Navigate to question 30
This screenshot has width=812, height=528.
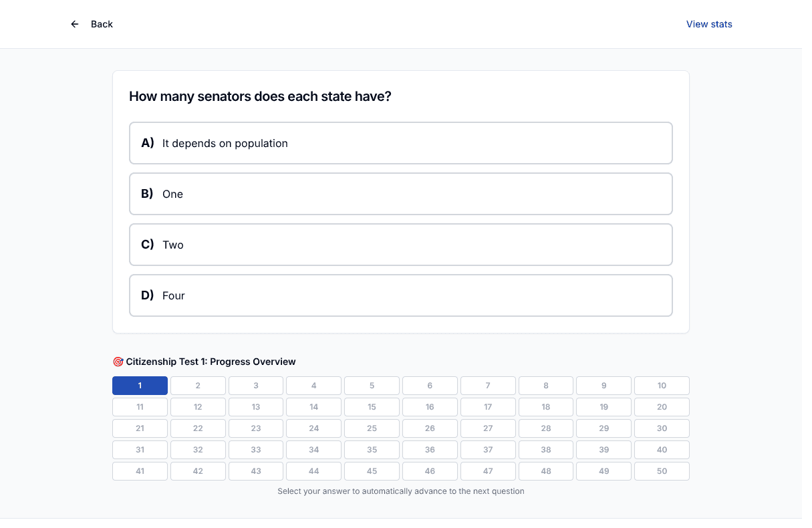coord(662,428)
